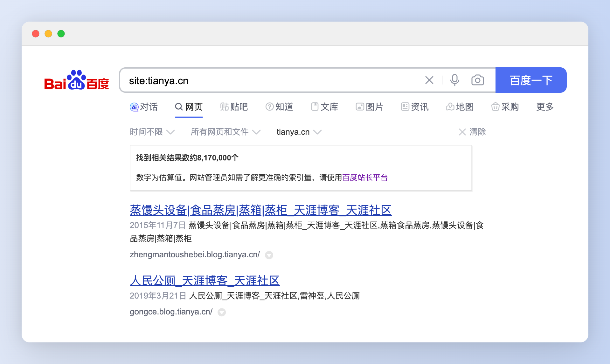Click the 2019年3月21日 result date
This screenshot has width=610, height=364.
[x=158, y=296]
